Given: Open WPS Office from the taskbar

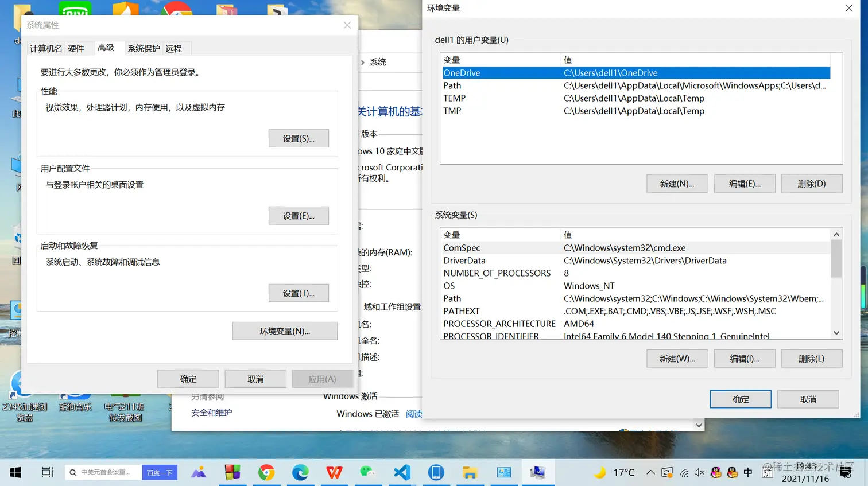Looking at the screenshot, I should tap(334, 472).
